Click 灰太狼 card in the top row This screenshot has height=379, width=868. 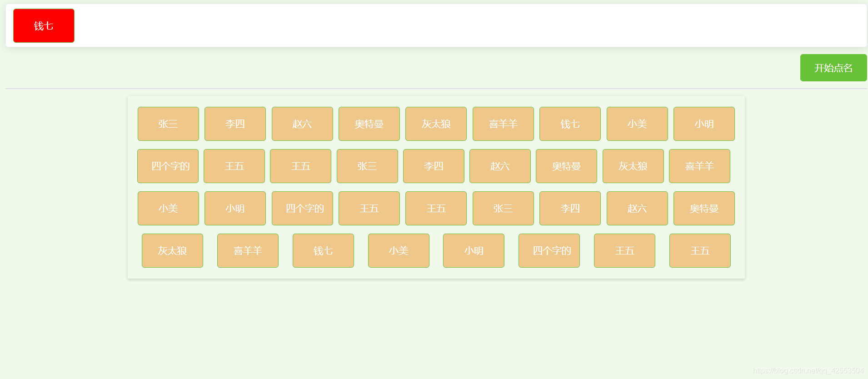[436, 124]
